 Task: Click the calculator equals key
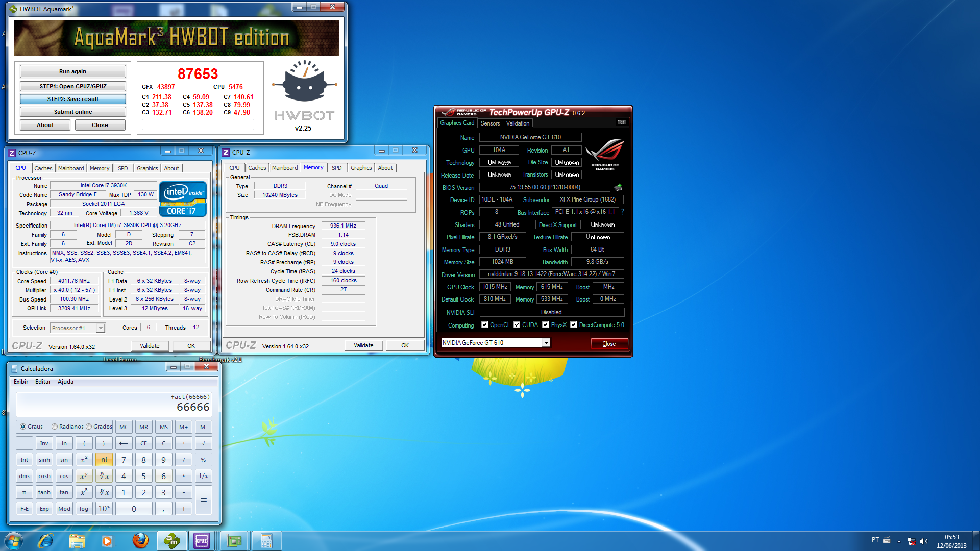pos(203,500)
